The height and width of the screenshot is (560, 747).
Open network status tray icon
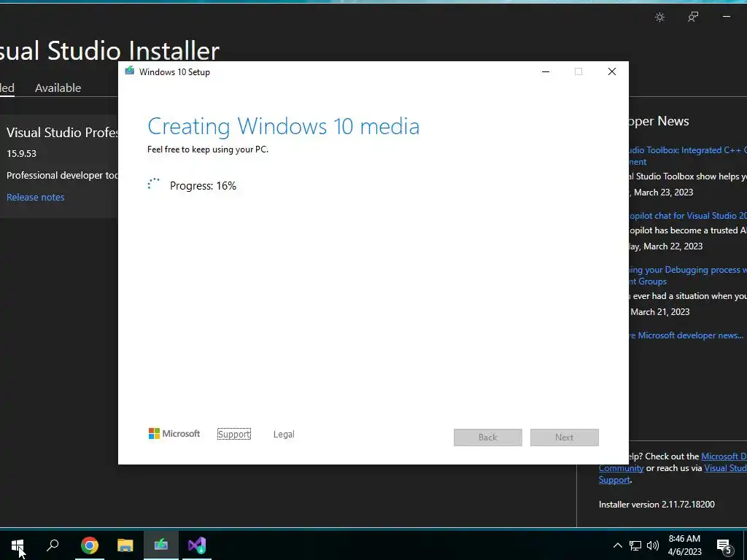coord(635,545)
